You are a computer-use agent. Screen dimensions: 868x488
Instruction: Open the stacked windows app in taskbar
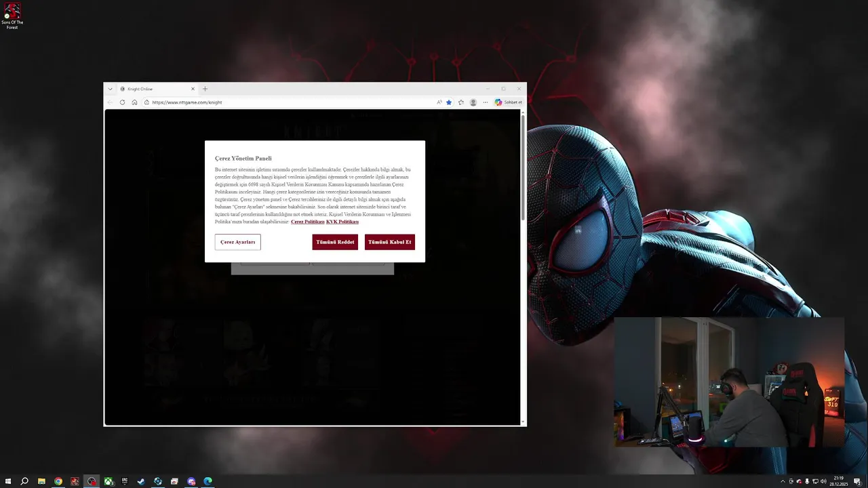tap(174, 481)
